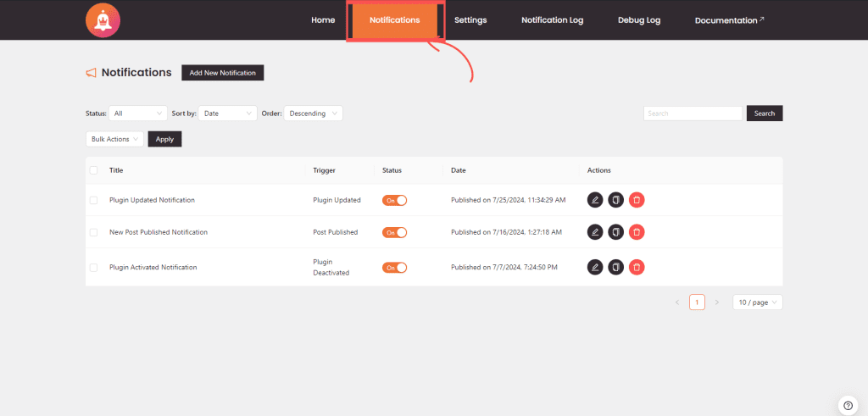Click the Title column header
This screenshot has height=416, width=868.
(x=116, y=170)
